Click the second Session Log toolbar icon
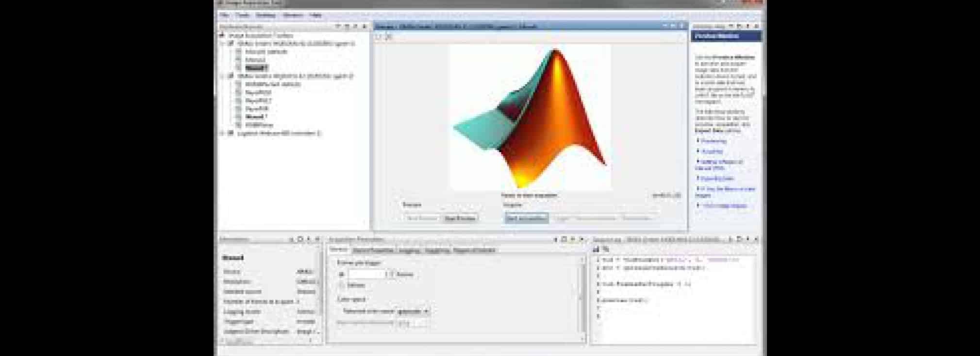Screen dimensions: 980x356 606,249
